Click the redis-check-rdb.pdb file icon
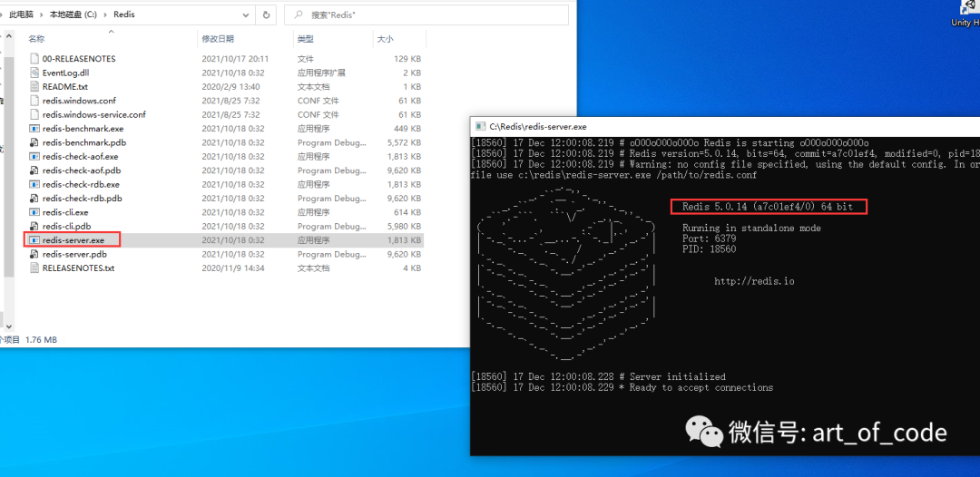Screen dimensions: 980x477 pyautogui.click(x=34, y=199)
